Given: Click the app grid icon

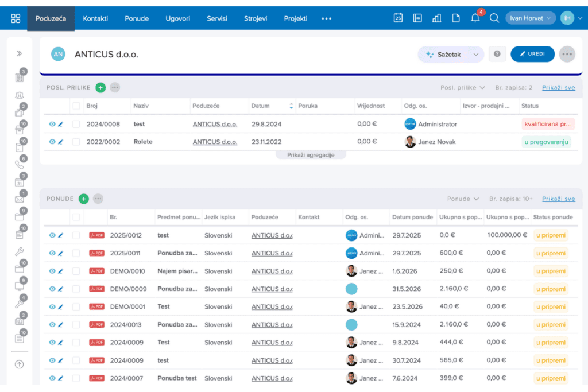Looking at the screenshot, I should click(16, 18).
